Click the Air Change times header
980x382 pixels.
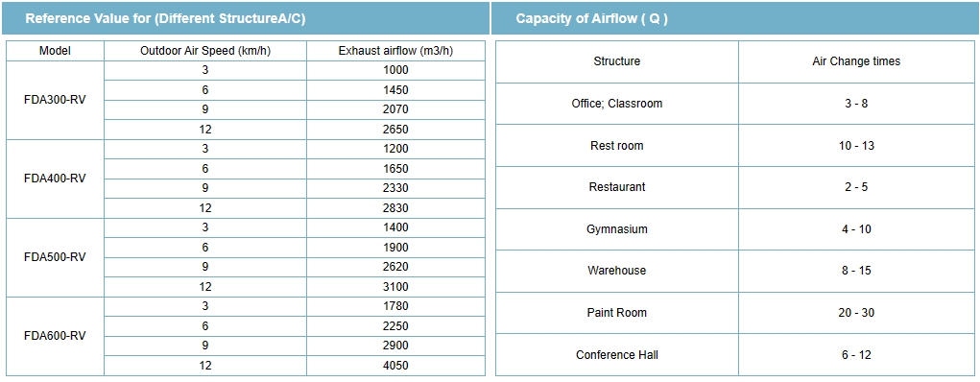856,61
